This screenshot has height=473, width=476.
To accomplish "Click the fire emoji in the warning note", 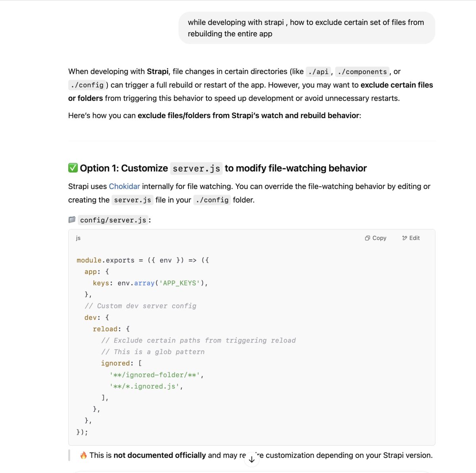I will coord(83,455).
